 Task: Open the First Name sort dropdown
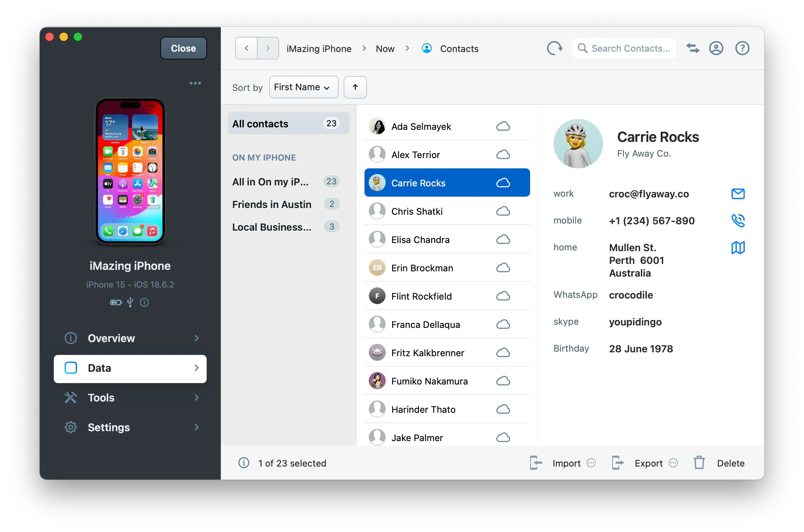pos(303,87)
